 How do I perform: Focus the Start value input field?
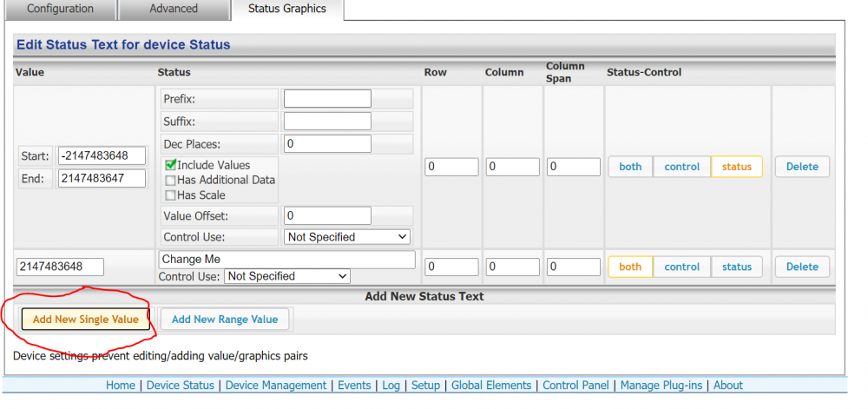(x=102, y=156)
